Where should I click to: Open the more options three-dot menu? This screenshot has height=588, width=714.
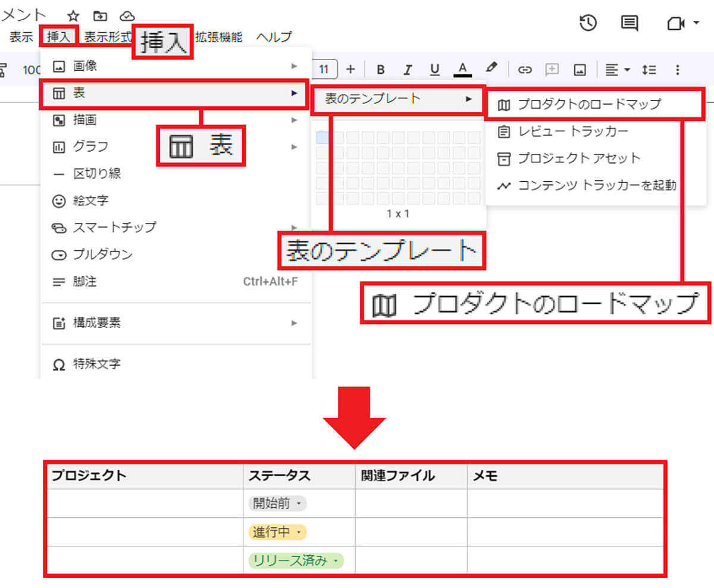[x=677, y=70]
